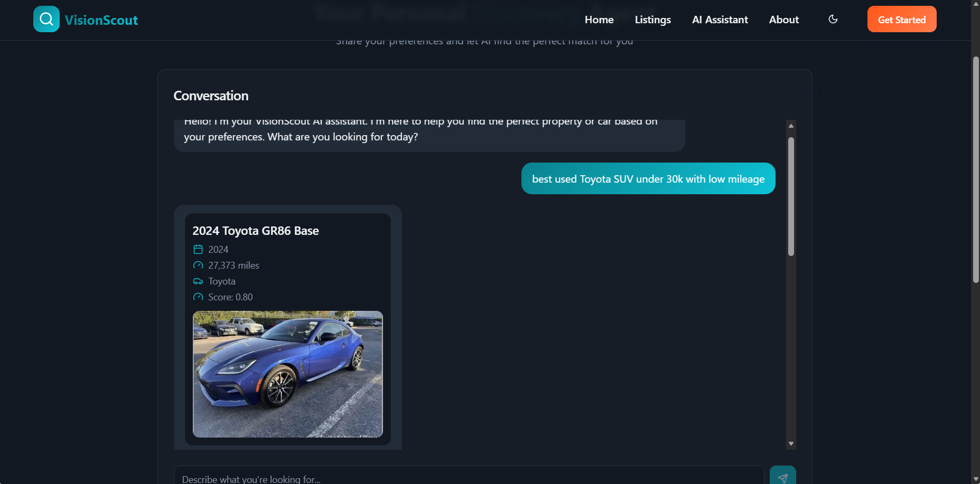
Task: Open the About page
Action: [784, 20]
